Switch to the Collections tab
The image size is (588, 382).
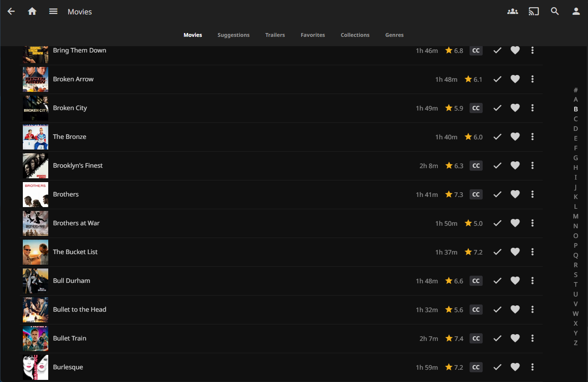(355, 35)
